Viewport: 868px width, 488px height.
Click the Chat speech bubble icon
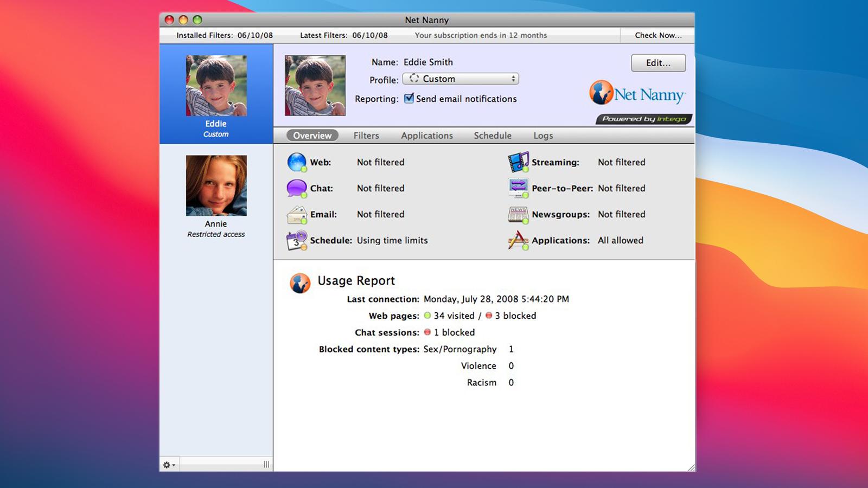point(297,188)
